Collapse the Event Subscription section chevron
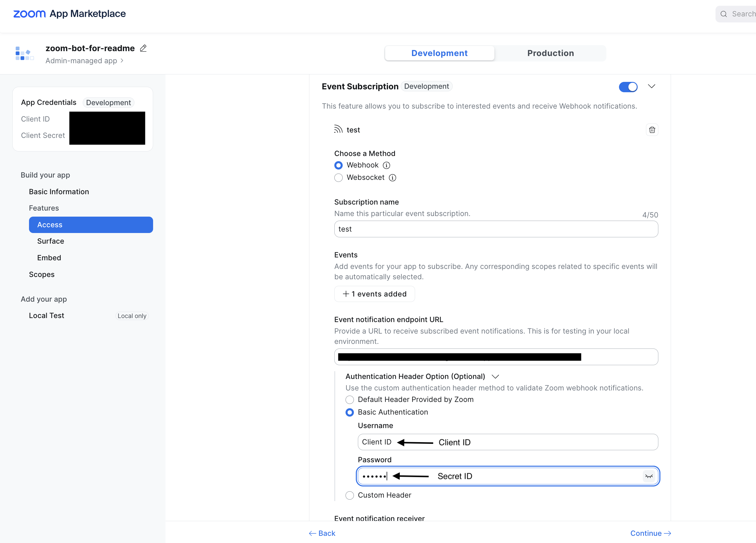Screen dimensions: 756x543 (651, 86)
